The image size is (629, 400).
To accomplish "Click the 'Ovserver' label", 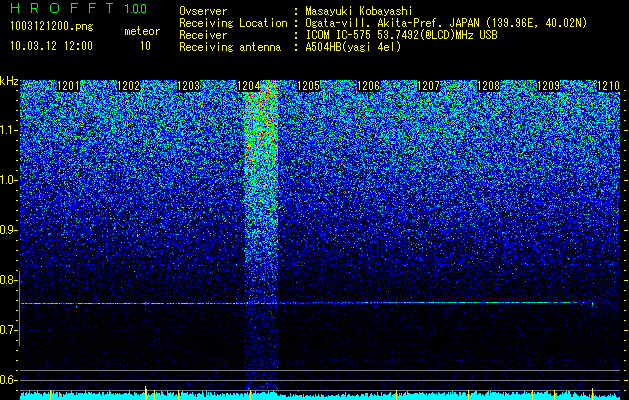I will [x=203, y=11].
